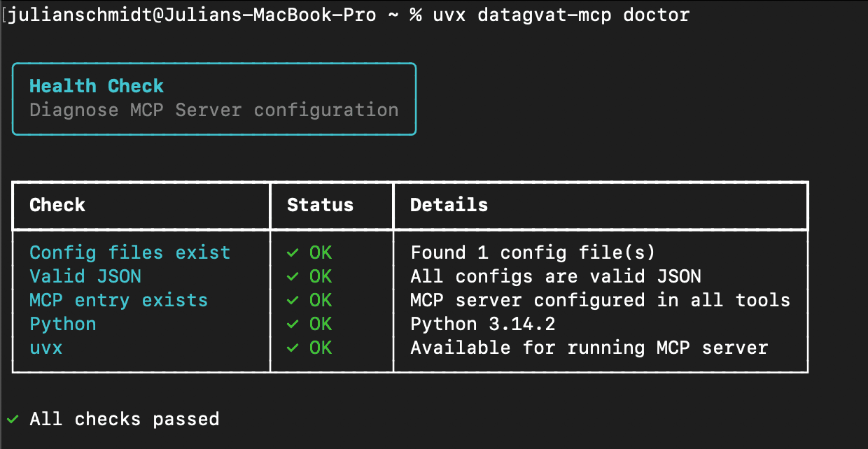Select the Valid JSON check entry
868x449 pixels.
point(85,276)
